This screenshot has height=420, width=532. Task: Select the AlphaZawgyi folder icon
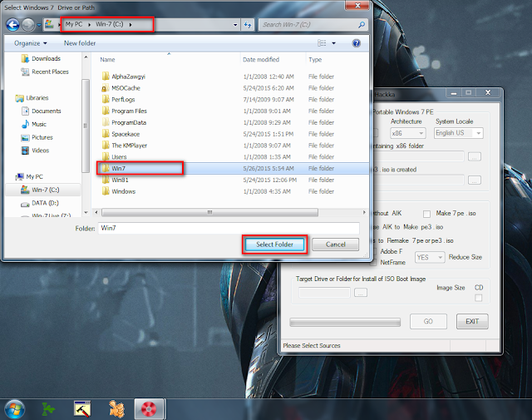[x=106, y=76]
